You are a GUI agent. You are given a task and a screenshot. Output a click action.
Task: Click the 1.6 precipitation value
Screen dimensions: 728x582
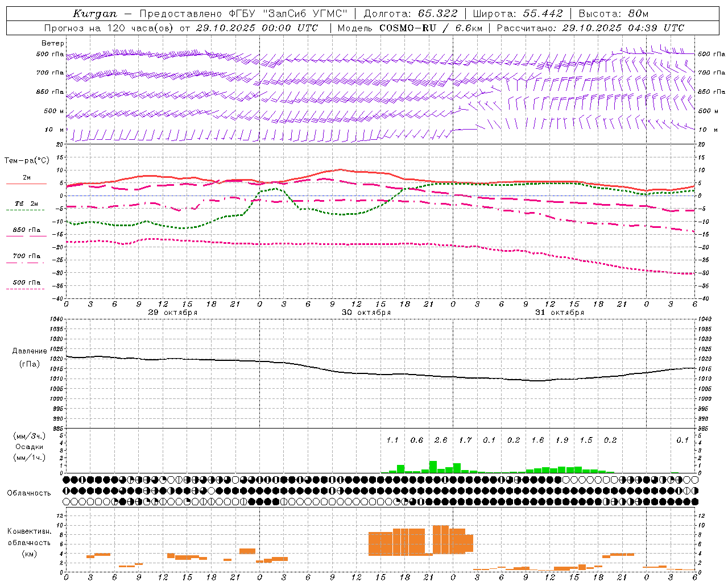pyautogui.click(x=537, y=440)
